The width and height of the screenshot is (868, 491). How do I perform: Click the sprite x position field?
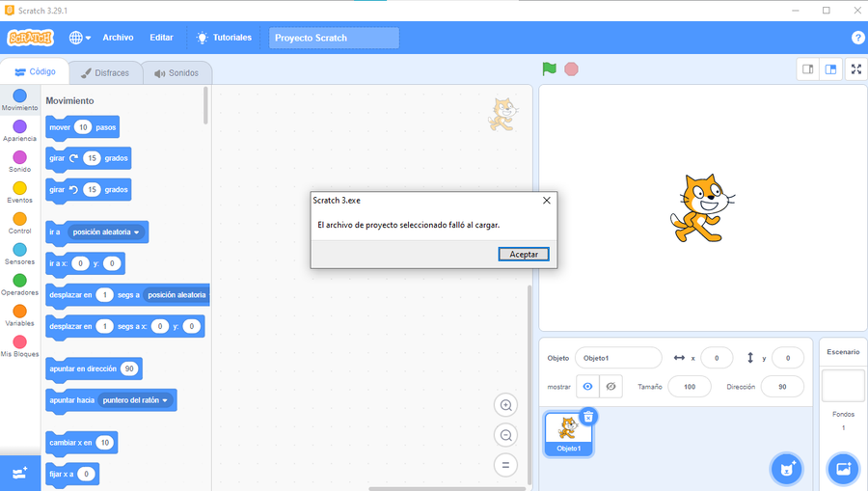(x=717, y=358)
